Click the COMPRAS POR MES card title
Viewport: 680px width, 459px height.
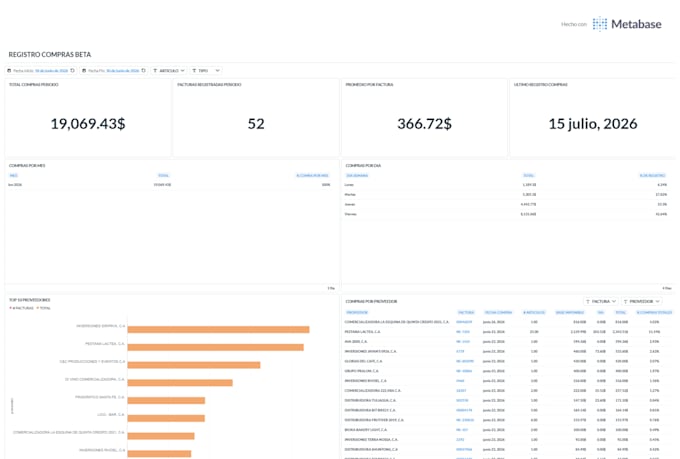[27, 165]
